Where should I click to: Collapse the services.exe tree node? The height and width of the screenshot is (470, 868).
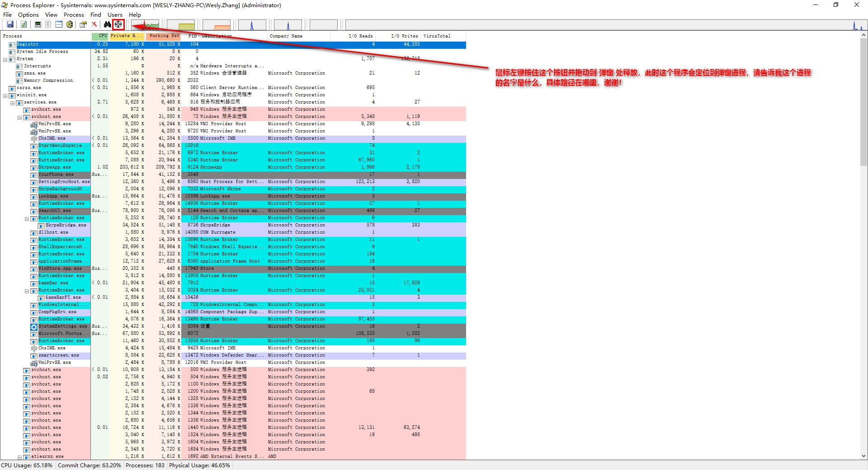pyautogui.click(x=13, y=103)
